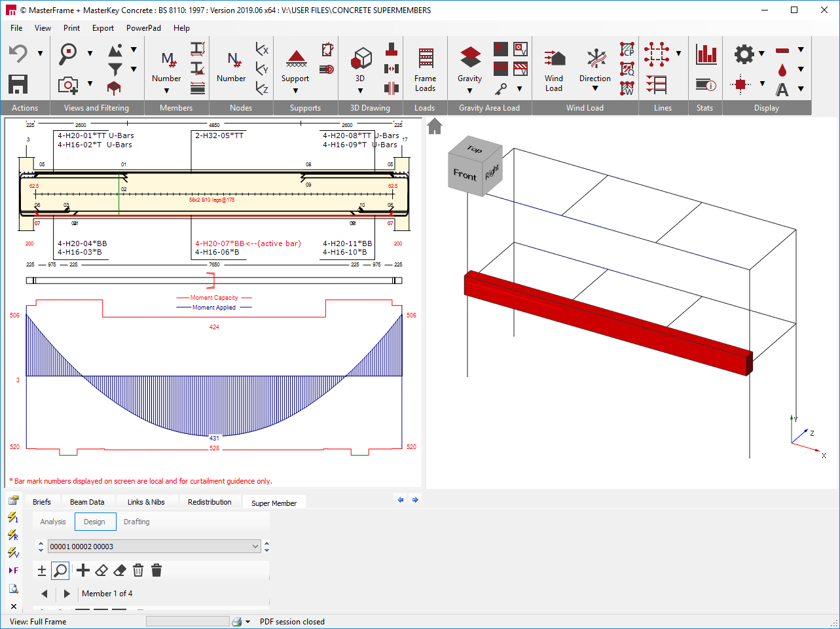840x629 pixels.
Task: Switch to the Beam Data tab
Action: 87,502
